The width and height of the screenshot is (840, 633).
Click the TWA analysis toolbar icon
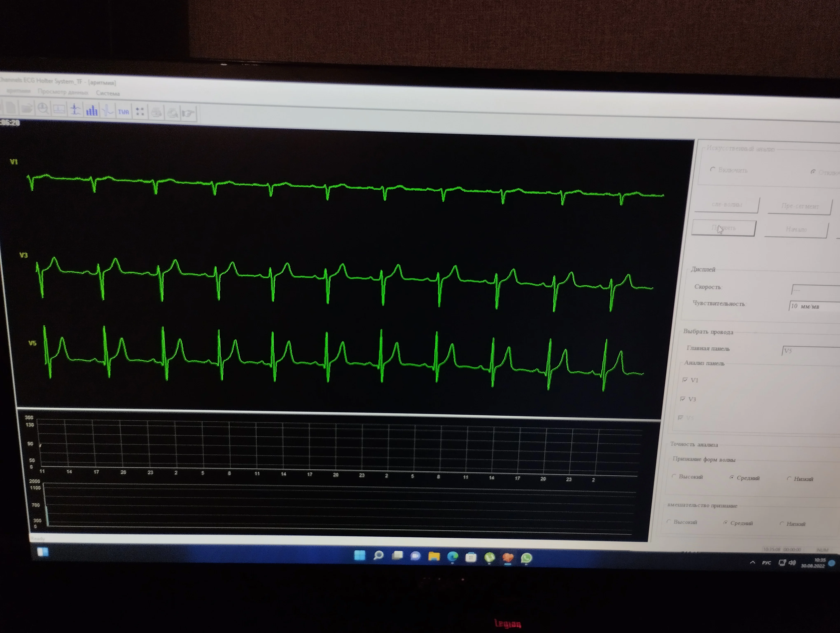tap(123, 112)
